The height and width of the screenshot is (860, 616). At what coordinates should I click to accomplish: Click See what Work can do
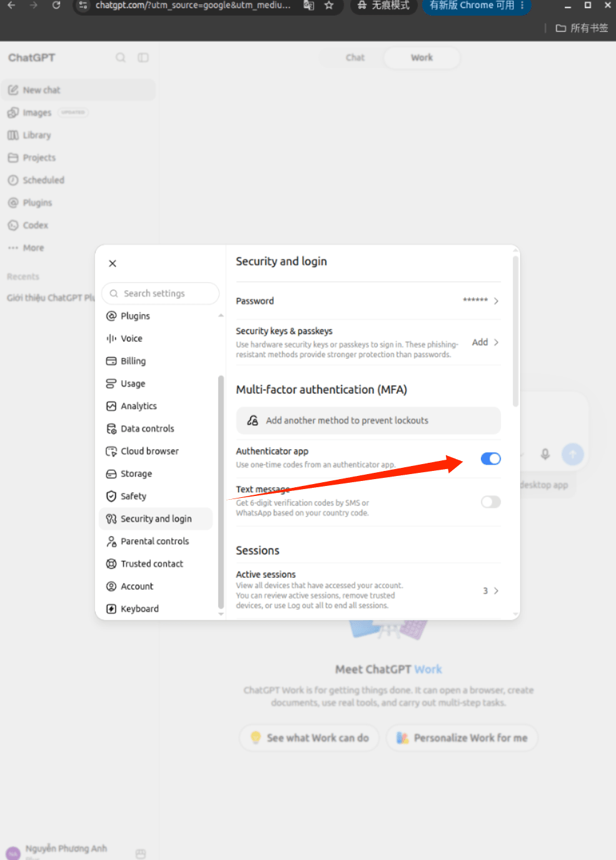click(310, 738)
